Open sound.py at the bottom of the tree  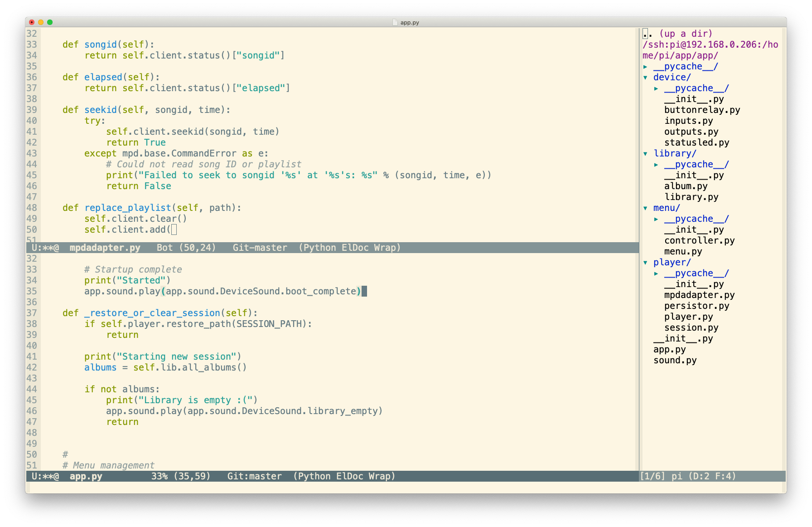click(x=675, y=360)
